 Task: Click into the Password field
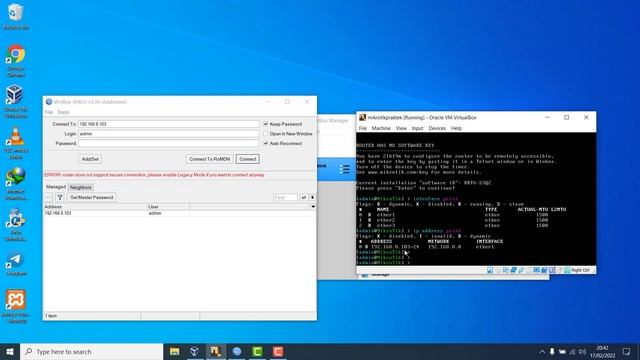click(169, 144)
